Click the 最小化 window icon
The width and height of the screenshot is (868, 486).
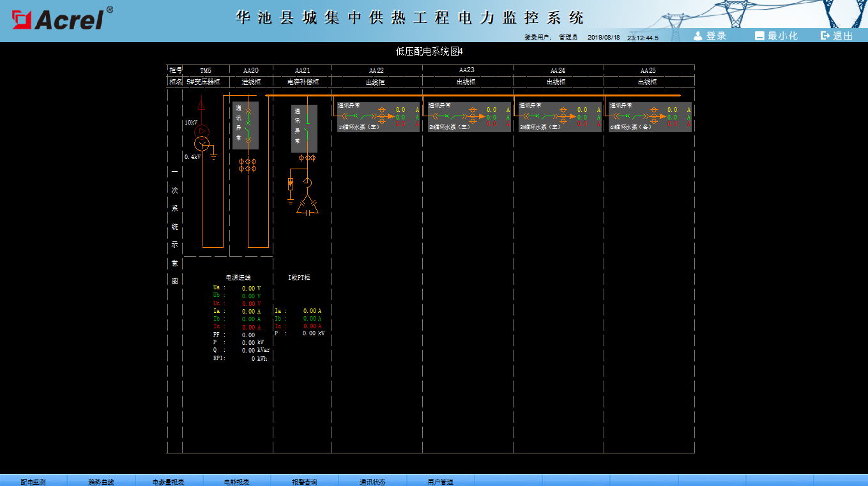coord(759,36)
